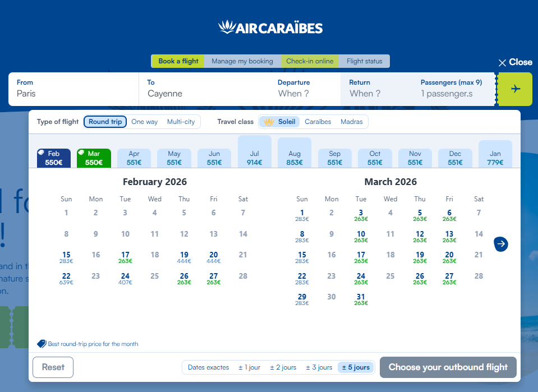
Task: Click the best-price tag legend icon
Action: [x=42, y=344]
